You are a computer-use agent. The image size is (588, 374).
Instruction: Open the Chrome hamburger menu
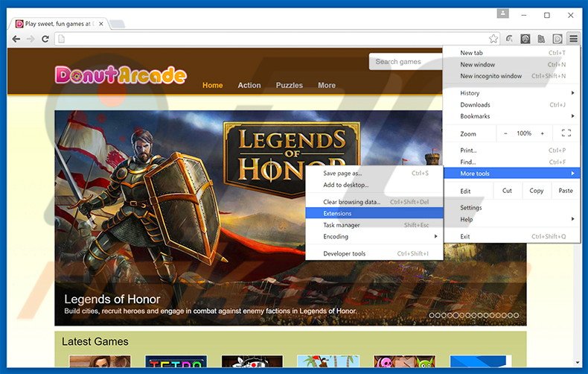click(573, 39)
